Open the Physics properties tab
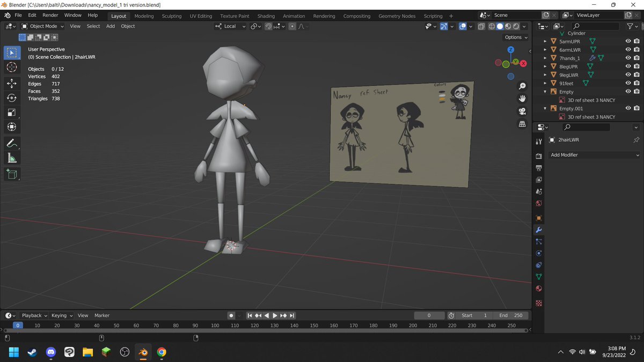The width and height of the screenshot is (644, 362). tap(539, 253)
